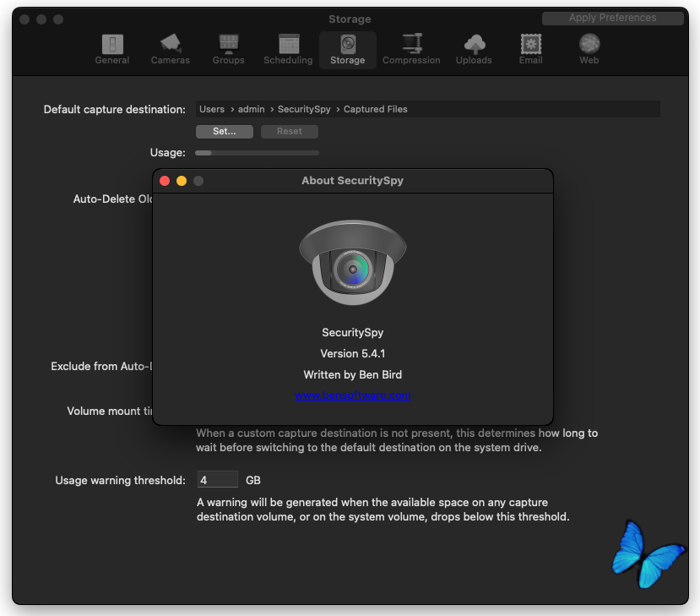Viewport: 700px width, 616px height.
Task: Click the Set... destination button
Action: coord(224,131)
